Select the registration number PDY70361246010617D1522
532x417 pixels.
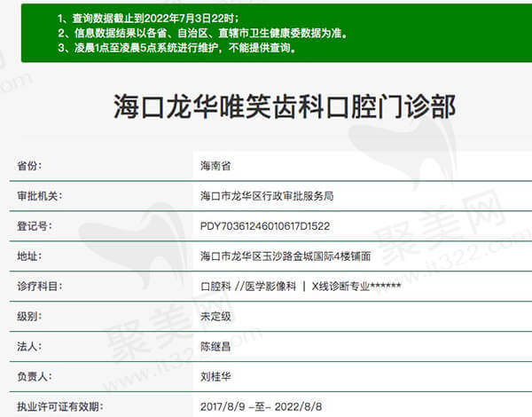pyautogui.click(x=265, y=226)
